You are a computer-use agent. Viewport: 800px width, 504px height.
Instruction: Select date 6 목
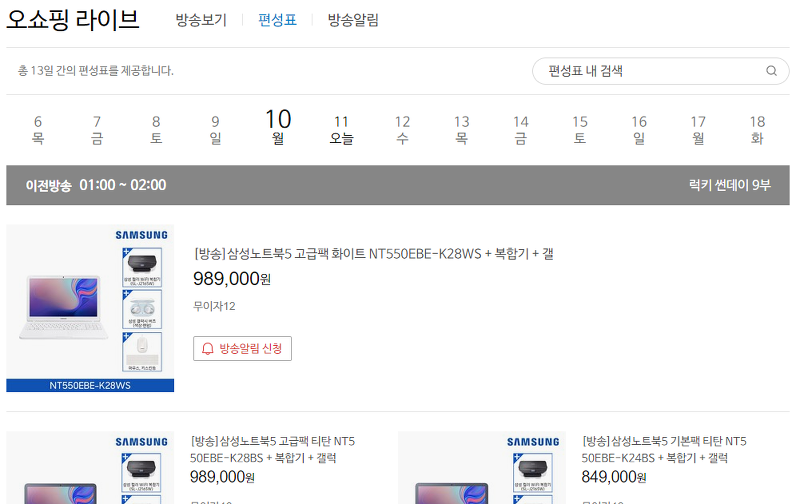(38, 130)
